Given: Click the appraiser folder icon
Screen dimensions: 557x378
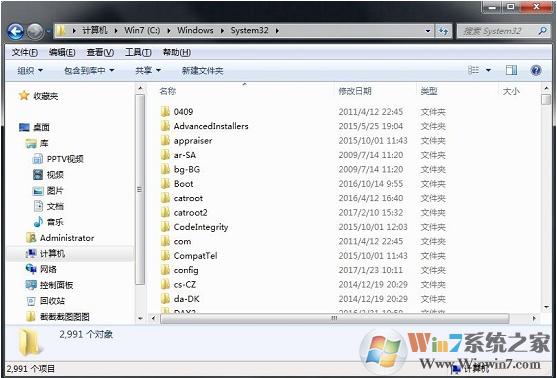Looking at the screenshot, I should click(165, 140).
